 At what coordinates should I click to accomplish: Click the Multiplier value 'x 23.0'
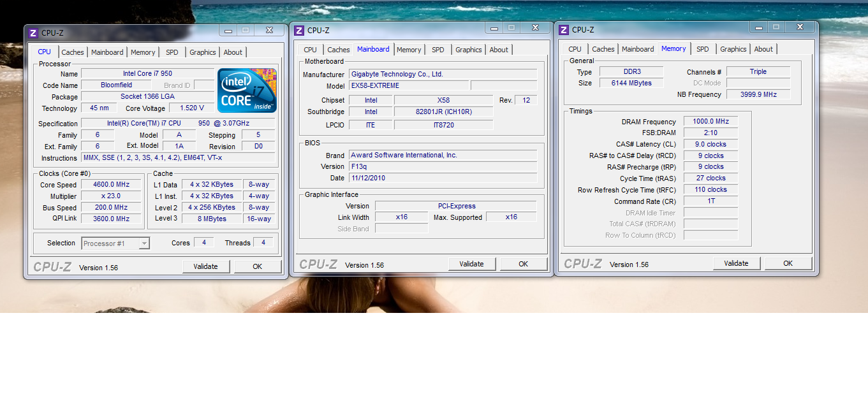coord(111,196)
